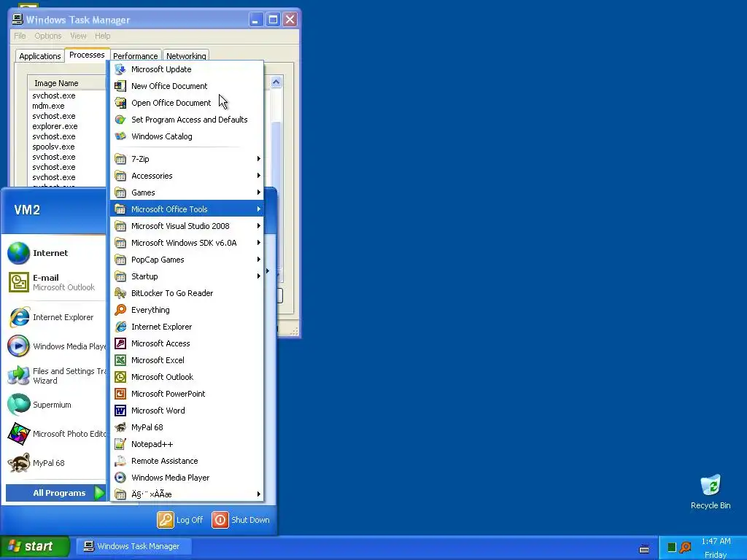Launch Supermium browser from start menu
This screenshot has height=560, width=747.
[x=55, y=405]
